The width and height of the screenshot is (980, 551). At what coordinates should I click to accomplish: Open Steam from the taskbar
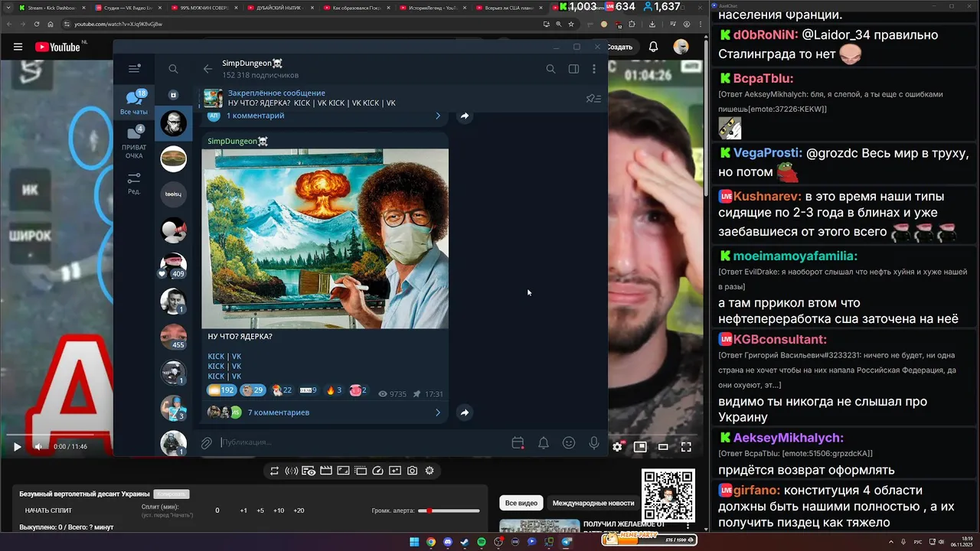coord(465,542)
